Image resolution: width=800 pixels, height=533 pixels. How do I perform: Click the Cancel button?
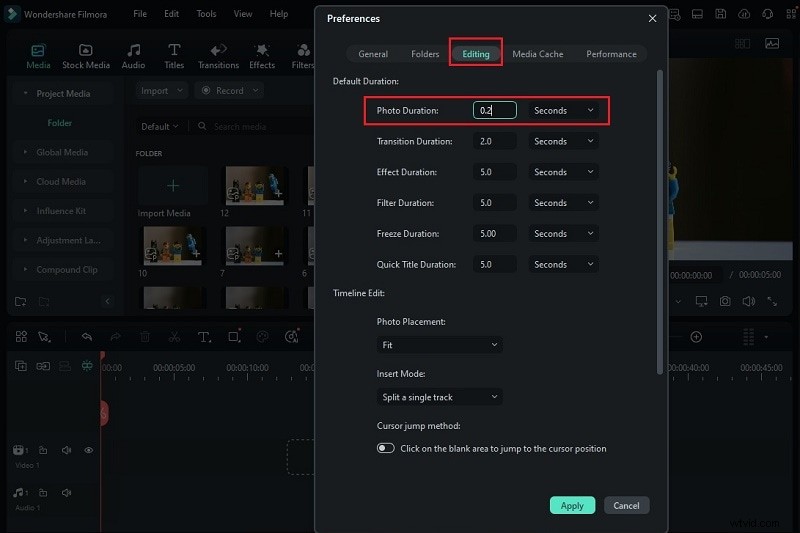[x=626, y=505]
